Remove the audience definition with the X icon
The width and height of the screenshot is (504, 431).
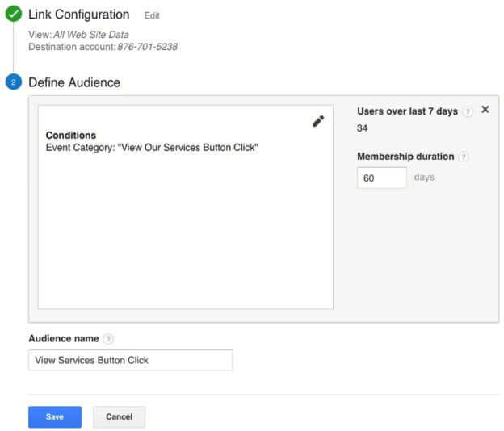point(485,110)
